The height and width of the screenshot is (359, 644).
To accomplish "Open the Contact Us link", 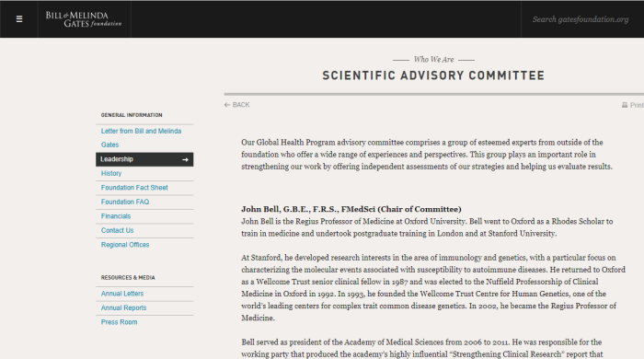I will pos(117,230).
